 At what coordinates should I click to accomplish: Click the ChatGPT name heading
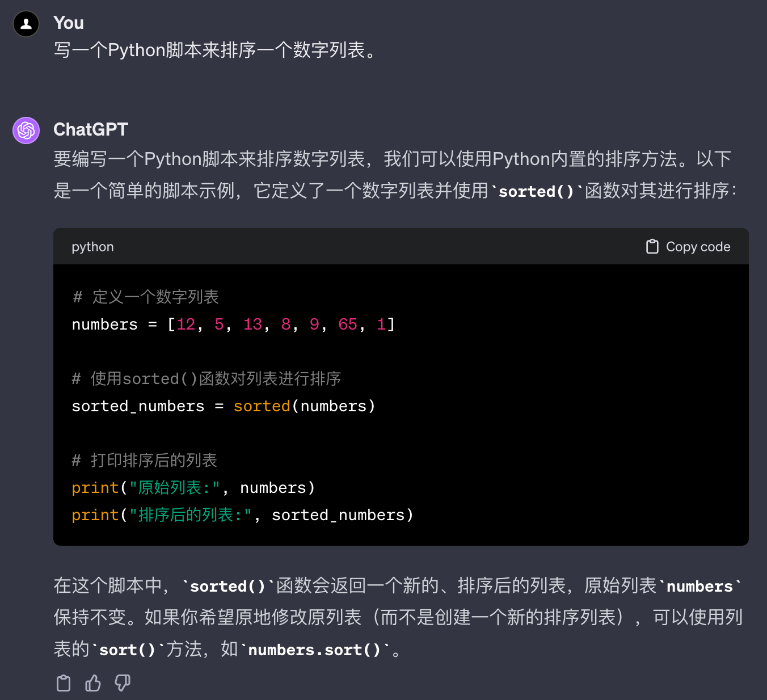91,129
